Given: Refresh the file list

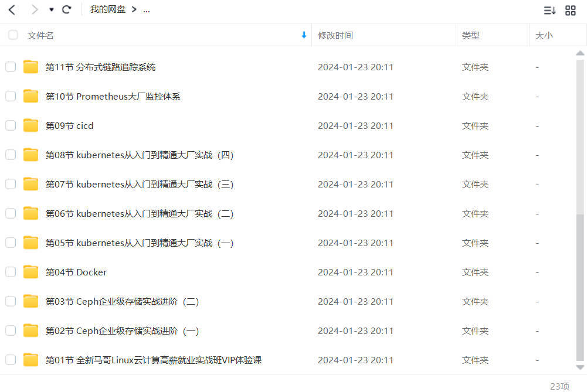Looking at the screenshot, I should pyautogui.click(x=67, y=10).
